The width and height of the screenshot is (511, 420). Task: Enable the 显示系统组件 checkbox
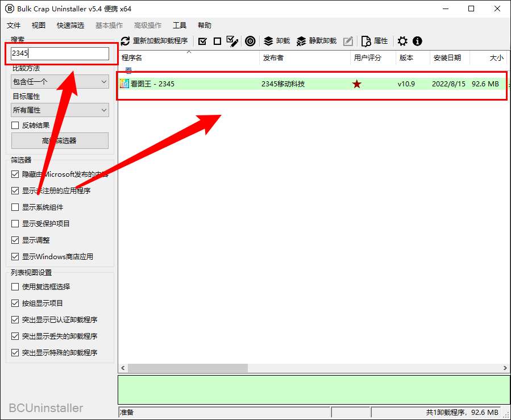click(14, 207)
